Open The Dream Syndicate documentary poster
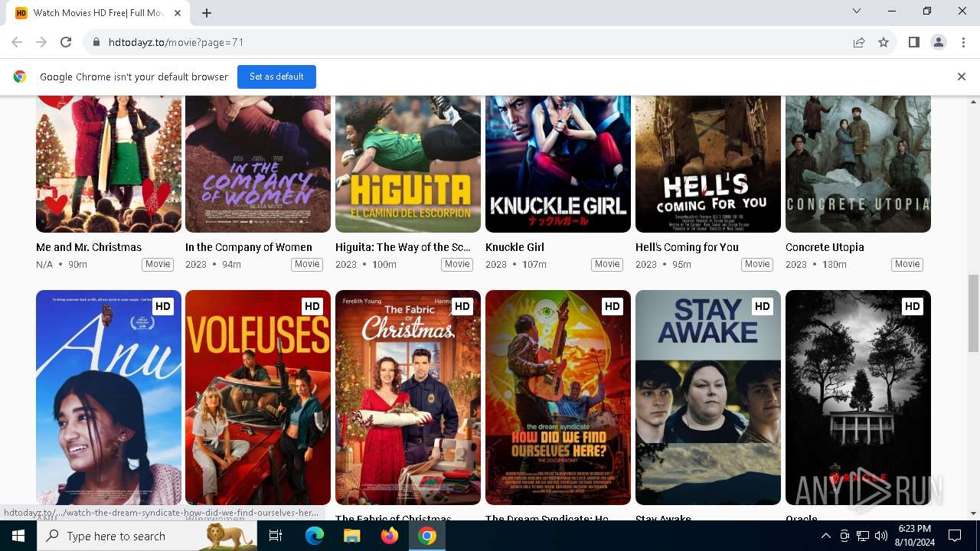The height and width of the screenshot is (551, 980). (x=558, y=397)
